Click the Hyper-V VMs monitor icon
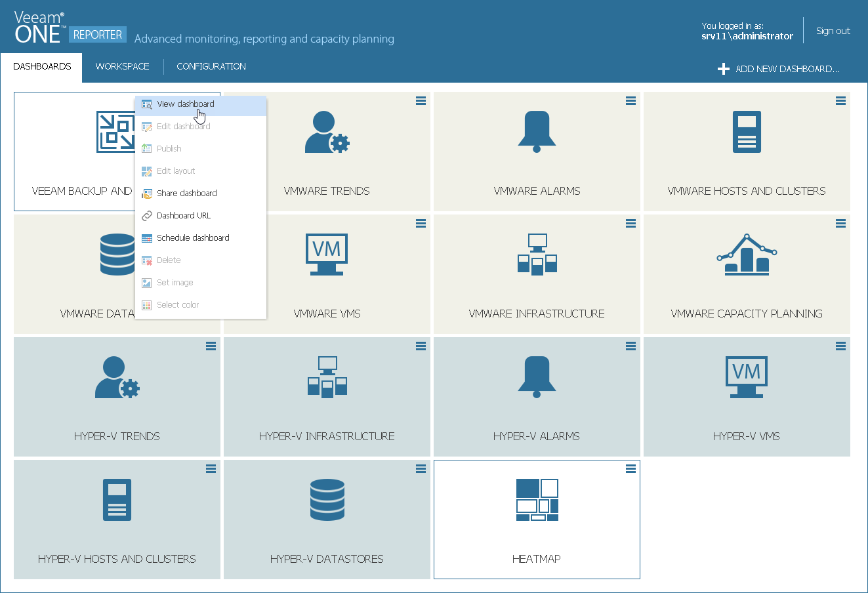The width and height of the screenshot is (868, 593). [x=747, y=377]
